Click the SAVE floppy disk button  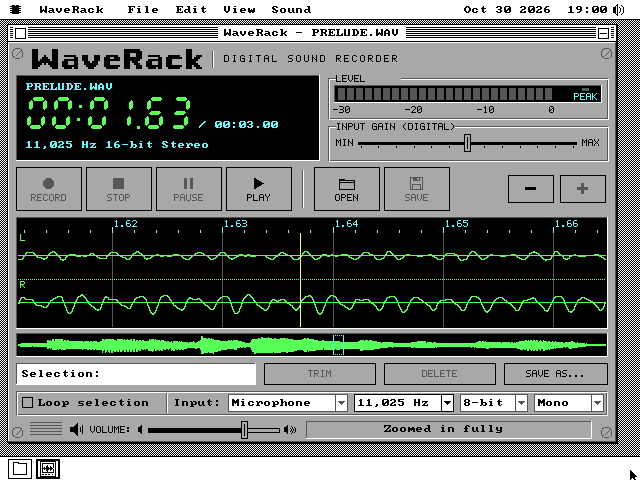(x=417, y=189)
